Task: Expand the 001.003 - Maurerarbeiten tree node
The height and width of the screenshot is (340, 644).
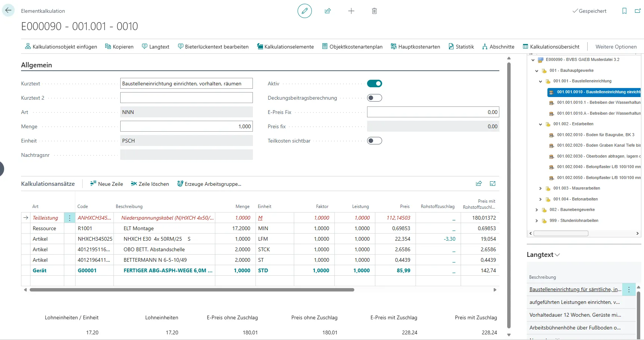Action: (x=540, y=188)
